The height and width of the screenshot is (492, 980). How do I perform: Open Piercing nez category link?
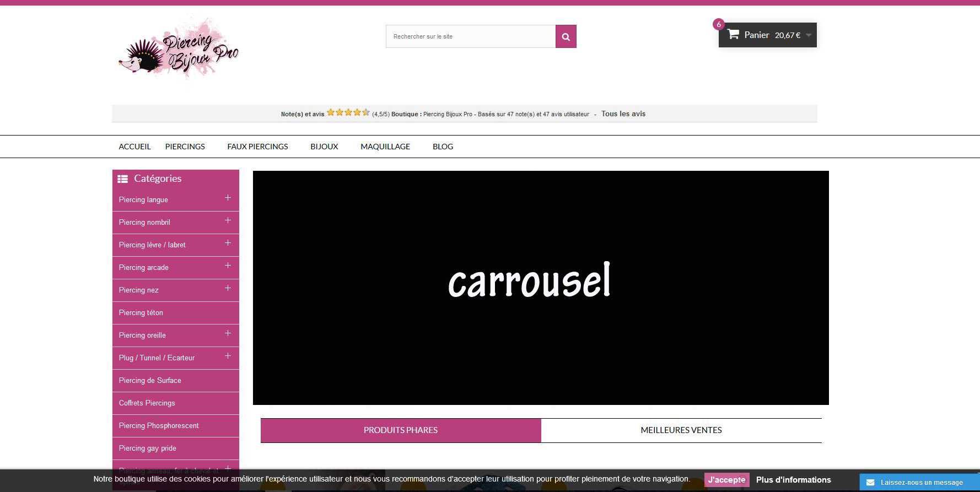click(139, 290)
